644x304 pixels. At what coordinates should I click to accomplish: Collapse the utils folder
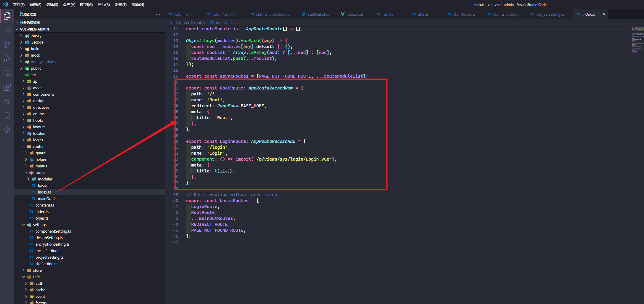click(x=23, y=277)
